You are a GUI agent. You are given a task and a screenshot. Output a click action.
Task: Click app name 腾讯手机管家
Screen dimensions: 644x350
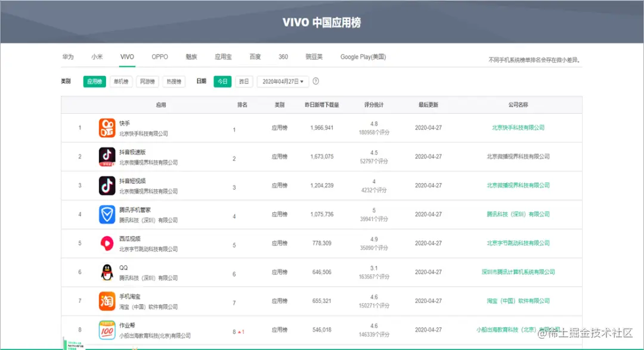(x=135, y=210)
